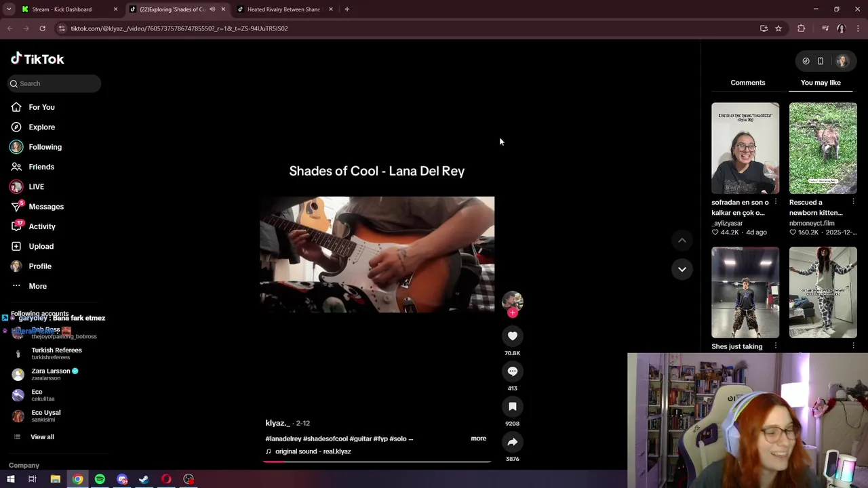This screenshot has width=868, height=488.
Task: Open Zara Larsson followed account
Action: click(x=54, y=374)
